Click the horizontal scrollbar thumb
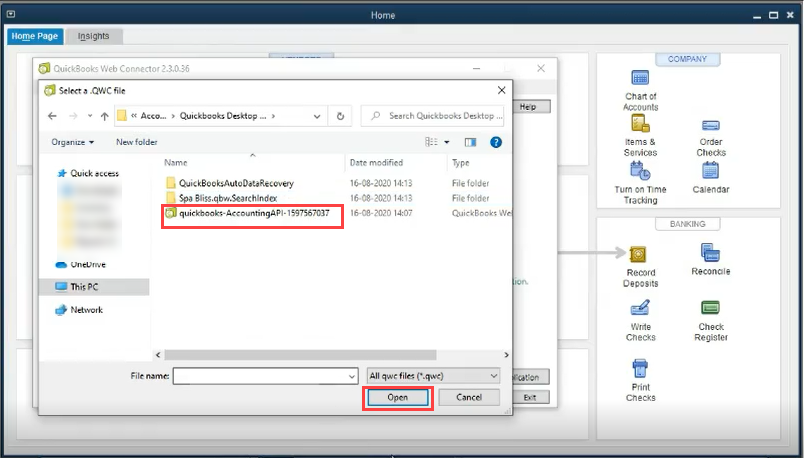This screenshot has width=804, height=458. [x=300, y=355]
